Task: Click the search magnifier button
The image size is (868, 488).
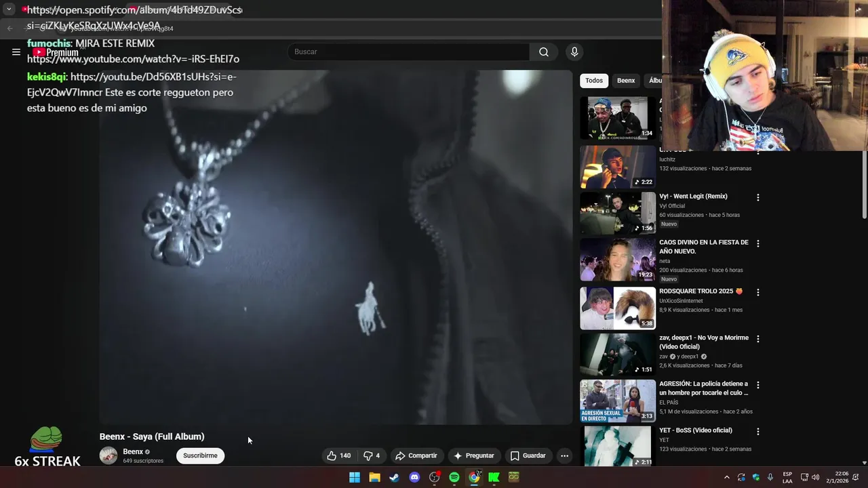Action: point(544,52)
